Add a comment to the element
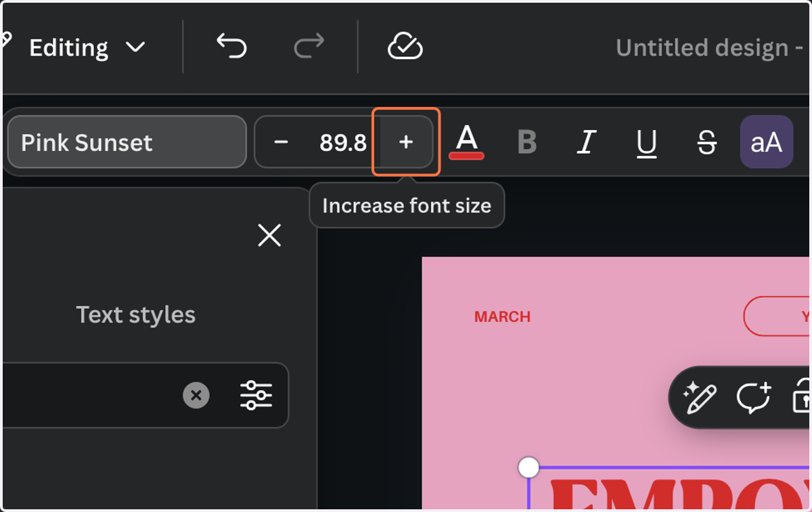This screenshot has width=812, height=512. pyautogui.click(x=754, y=398)
